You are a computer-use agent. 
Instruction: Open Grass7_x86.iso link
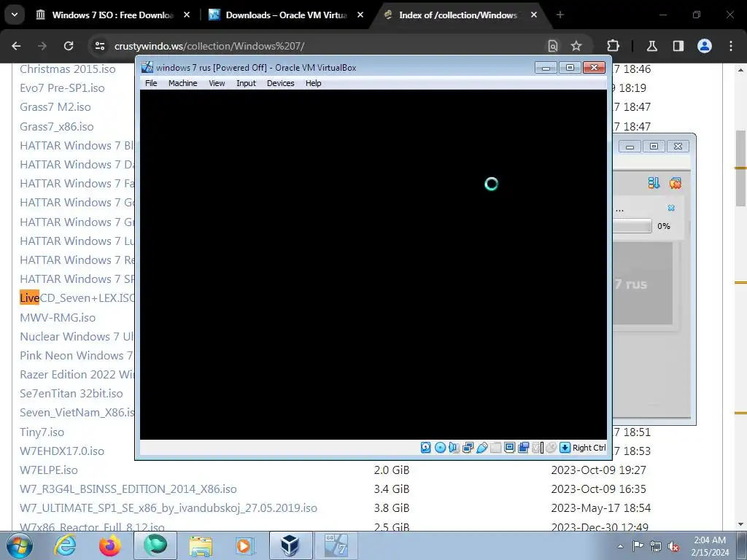coord(57,126)
